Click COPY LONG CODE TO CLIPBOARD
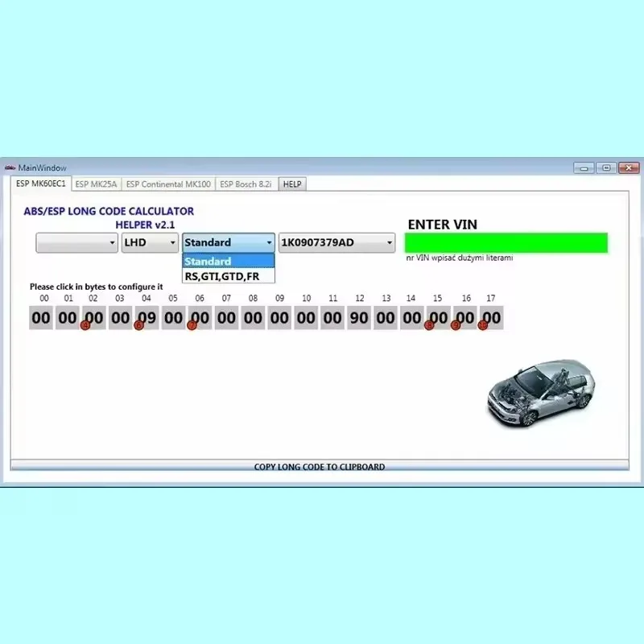This screenshot has height=644, width=644. pos(320,467)
